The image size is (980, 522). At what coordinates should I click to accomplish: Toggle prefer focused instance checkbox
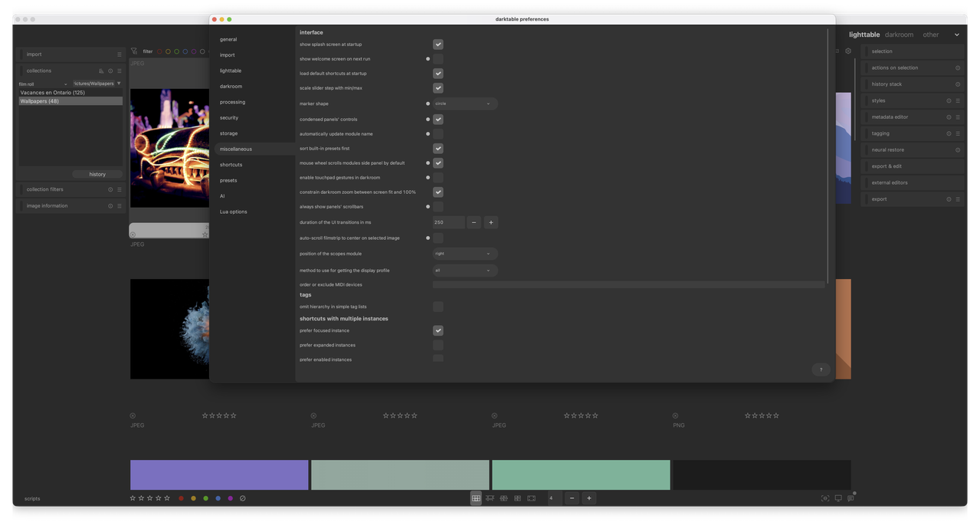coord(438,330)
